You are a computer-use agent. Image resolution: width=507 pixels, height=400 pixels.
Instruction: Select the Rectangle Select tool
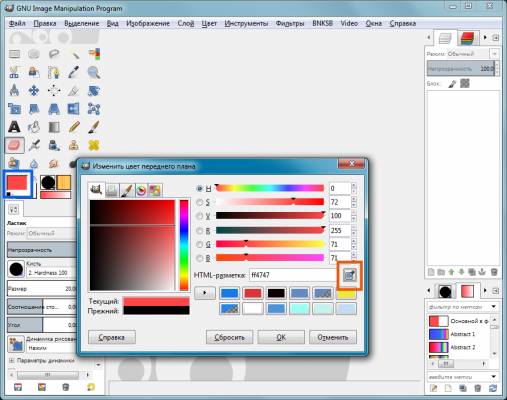pos(14,54)
